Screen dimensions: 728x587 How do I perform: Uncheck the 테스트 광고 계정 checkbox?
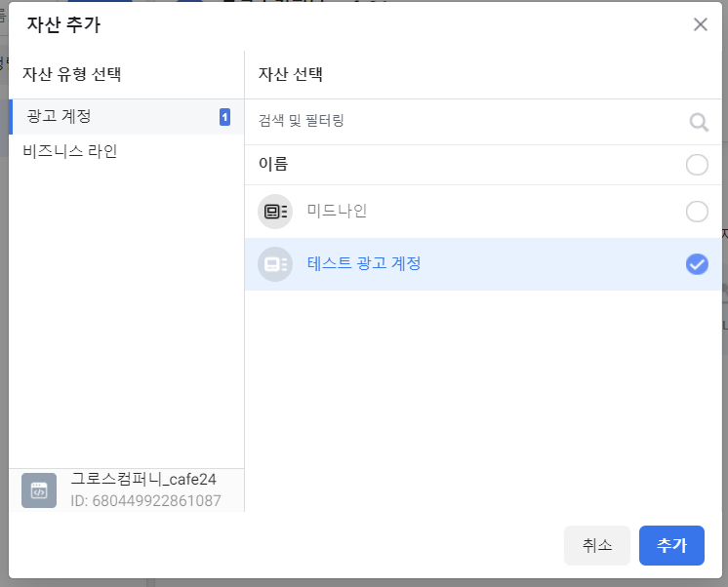(x=697, y=264)
